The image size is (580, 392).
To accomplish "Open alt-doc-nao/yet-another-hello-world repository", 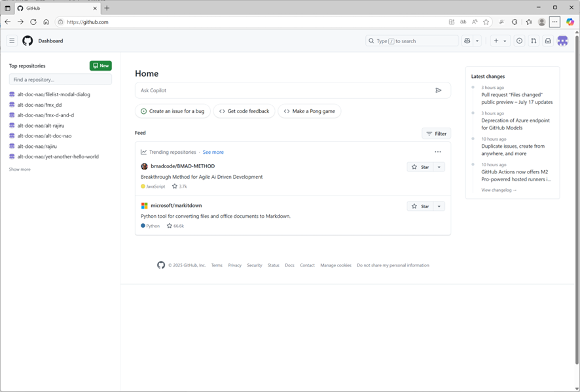I will [x=58, y=156].
